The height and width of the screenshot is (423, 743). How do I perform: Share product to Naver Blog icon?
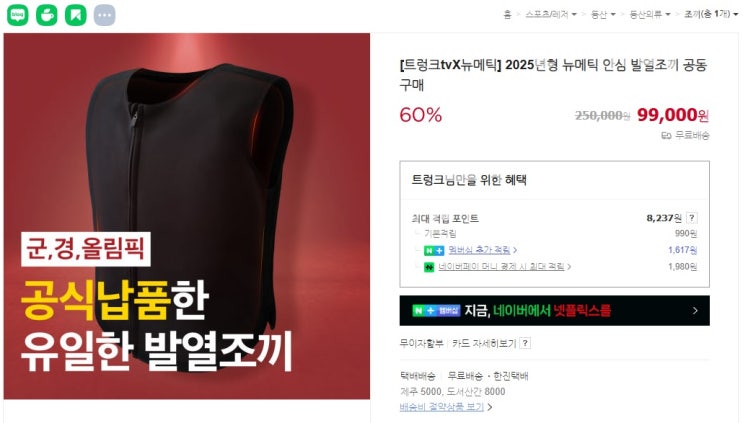[x=18, y=15]
